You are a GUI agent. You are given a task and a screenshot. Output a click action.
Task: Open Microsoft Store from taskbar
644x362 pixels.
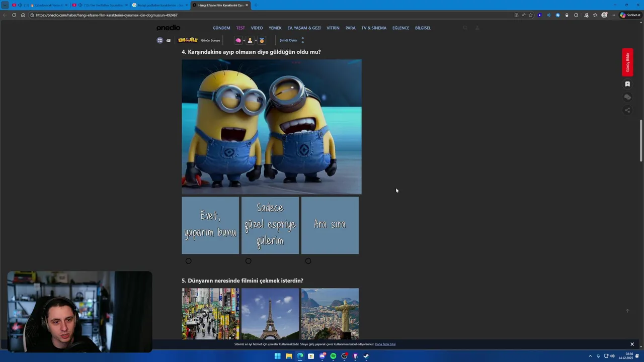click(311, 356)
